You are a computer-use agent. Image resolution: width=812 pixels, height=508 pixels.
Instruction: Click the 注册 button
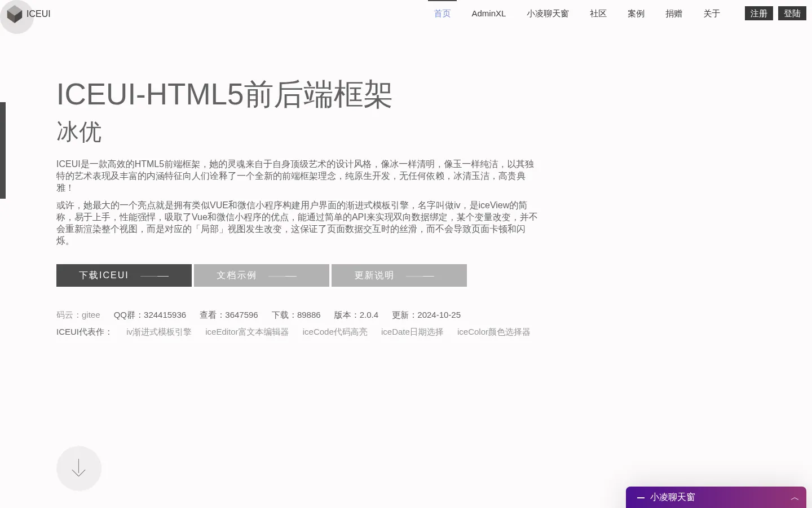pyautogui.click(x=759, y=14)
